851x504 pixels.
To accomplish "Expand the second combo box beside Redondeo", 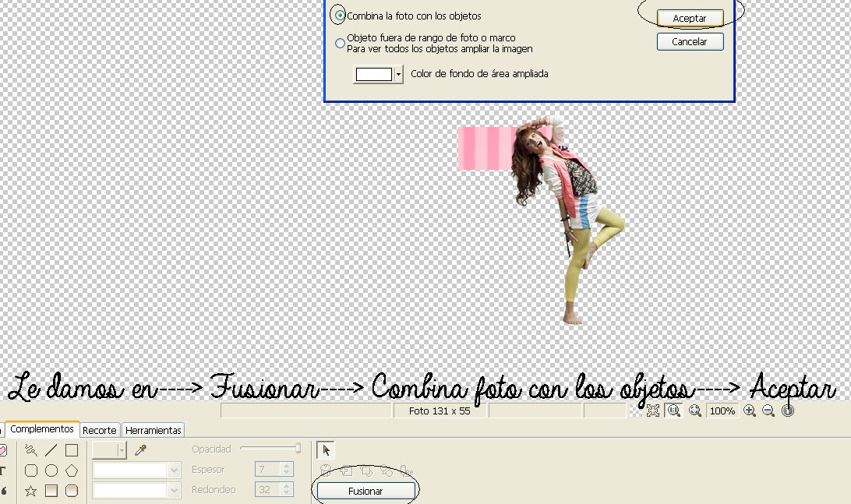I will click(174, 491).
